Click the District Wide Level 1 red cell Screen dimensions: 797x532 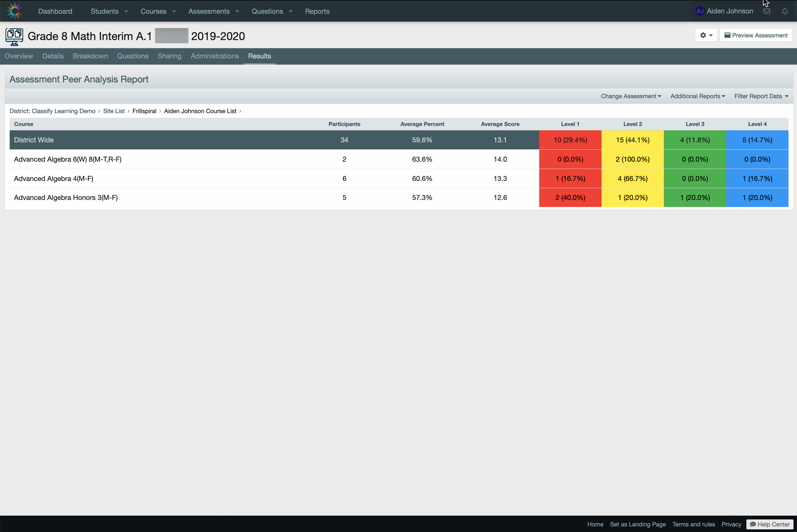tap(570, 140)
